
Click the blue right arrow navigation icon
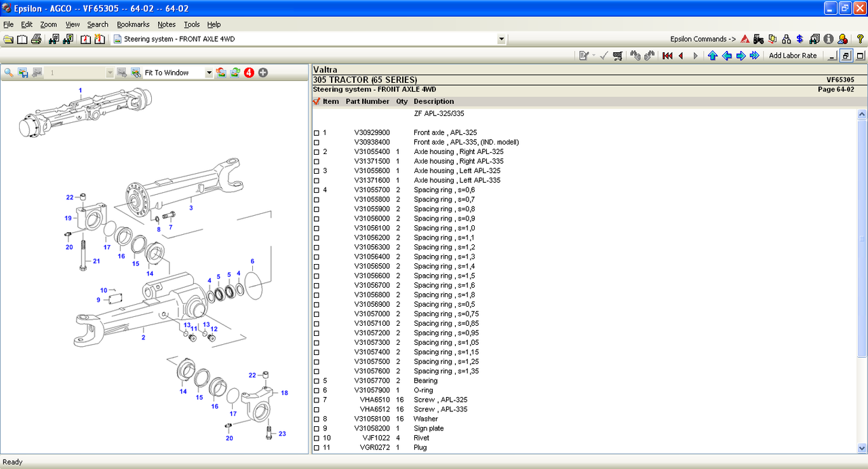coord(741,56)
